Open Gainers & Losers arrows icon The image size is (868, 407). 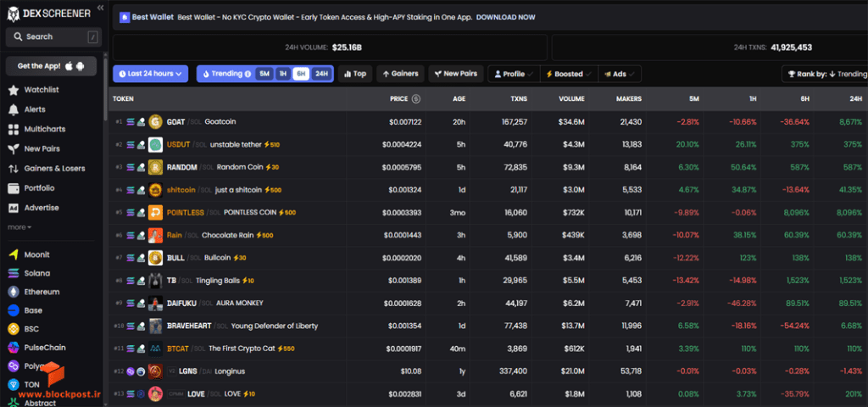14,169
